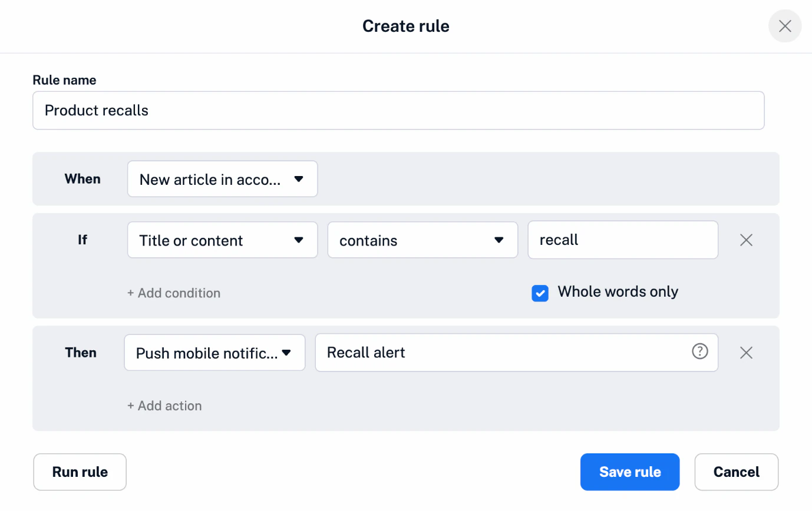Open the Title or content dropdown

pos(223,240)
